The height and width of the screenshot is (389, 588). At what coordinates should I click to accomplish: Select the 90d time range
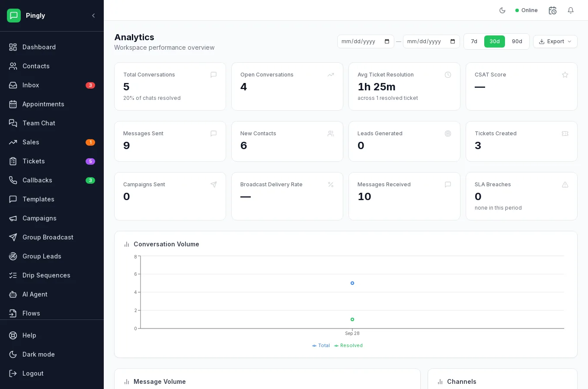click(x=517, y=41)
